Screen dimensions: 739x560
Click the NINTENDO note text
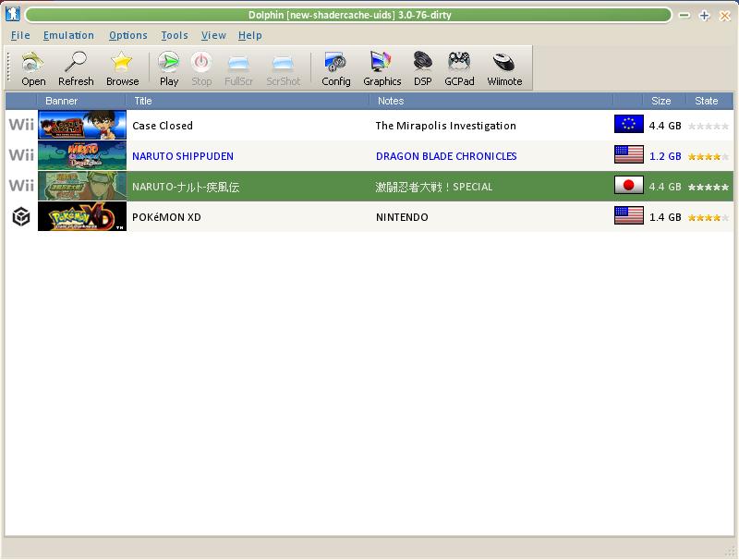[402, 217]
